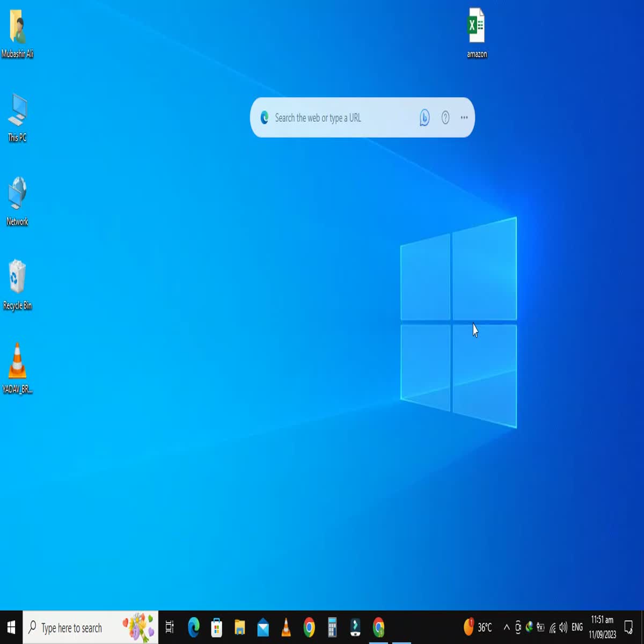Click the Search the web or type a URL field
This screenshot has height=644, width=644.
tap(338, 118)
